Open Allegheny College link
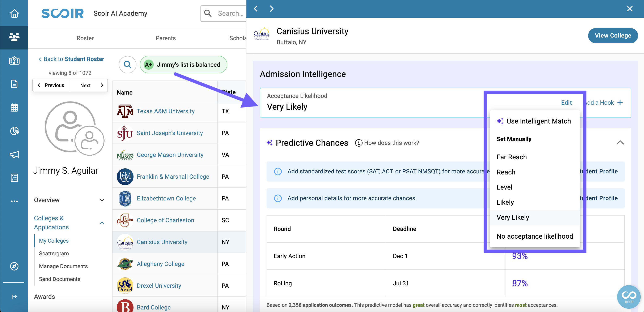This screenshot has height=312, width=644. tap(161, 264)
